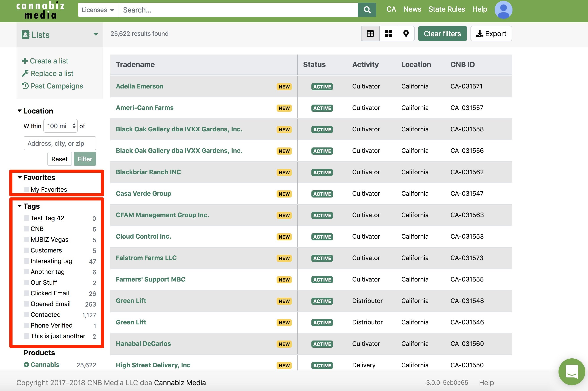Check the CNB tag filter
This screenshot has width=588, height=391.
coord(26,229)
